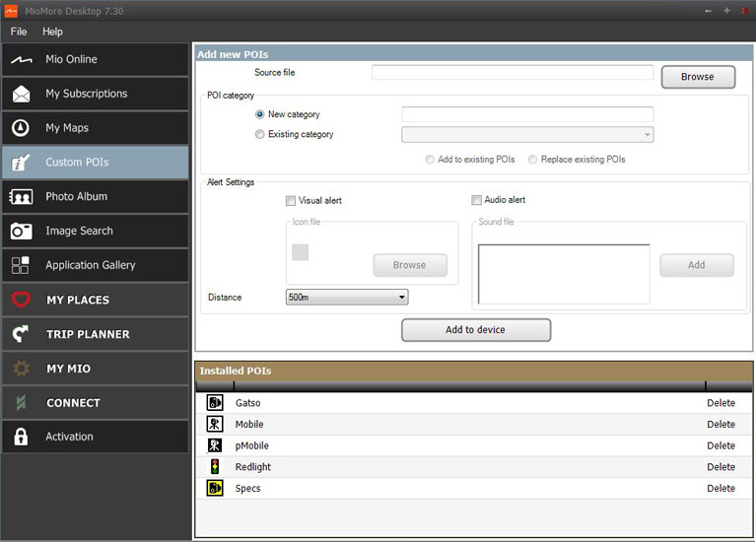
Task: Click the Source file text field
Action: click(x=513, y=72)
